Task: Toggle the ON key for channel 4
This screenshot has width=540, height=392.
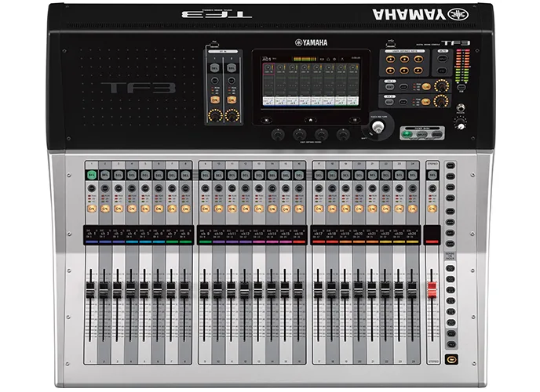Action: 132,209
